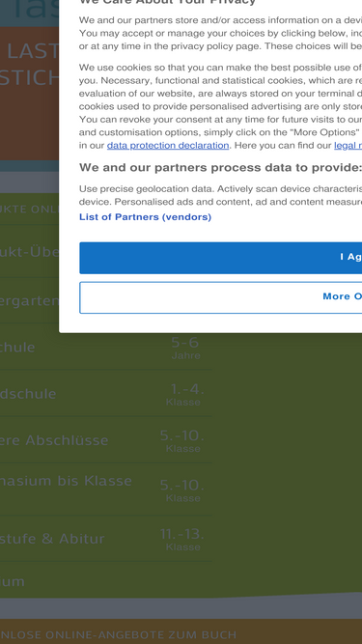362x644 pixels.
Task: Open the Mittlere Abschlüsse menu entry
Action: point(54,440)
